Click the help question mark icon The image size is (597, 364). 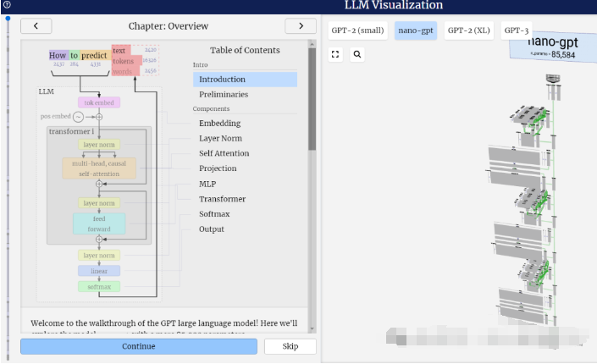click(x=7, y=5)
